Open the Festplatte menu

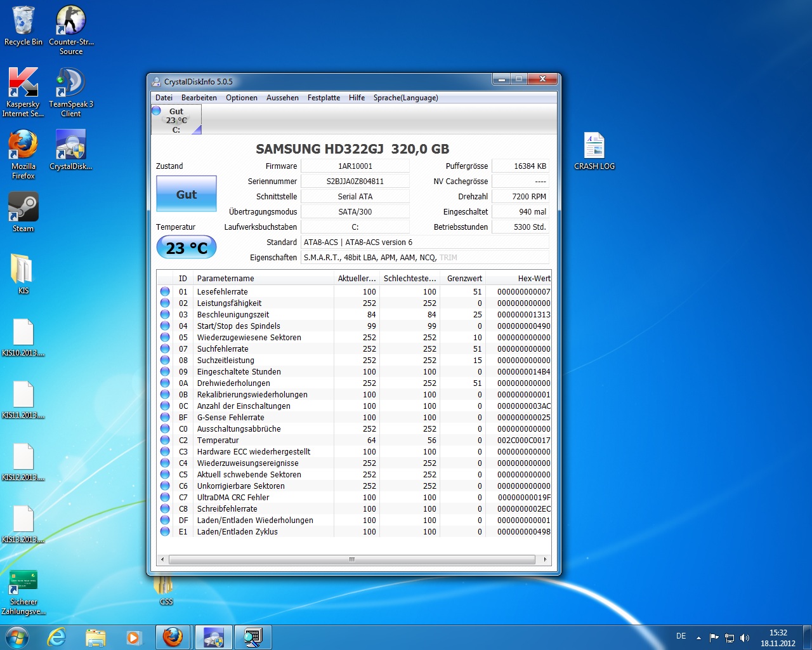coord(324,98)
